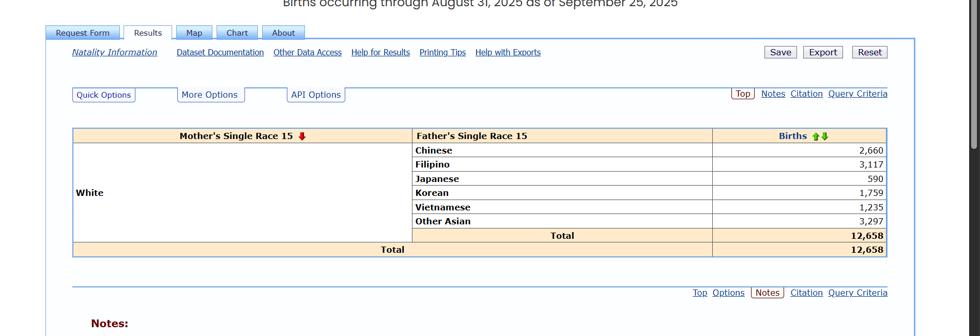Click the Births column header link

pyautogui.click(x=792, y=136)
